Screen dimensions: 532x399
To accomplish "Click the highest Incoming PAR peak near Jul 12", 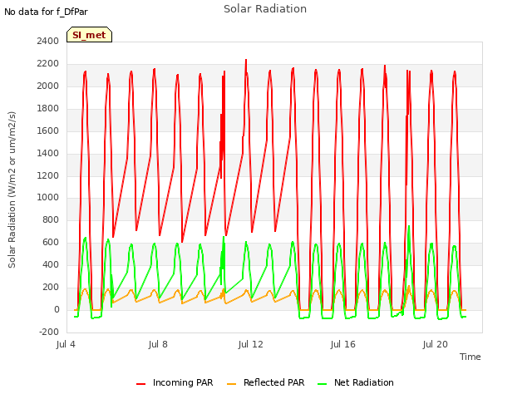I will pos(246,60).
